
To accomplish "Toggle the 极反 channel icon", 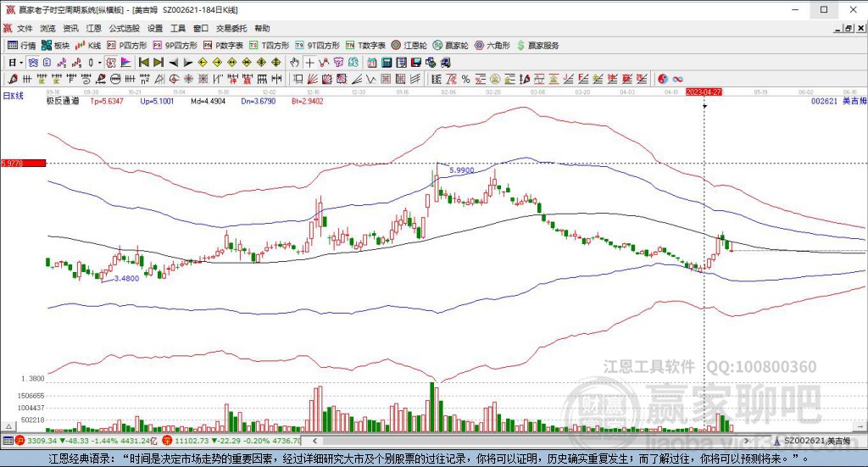I will coord(111,63).
